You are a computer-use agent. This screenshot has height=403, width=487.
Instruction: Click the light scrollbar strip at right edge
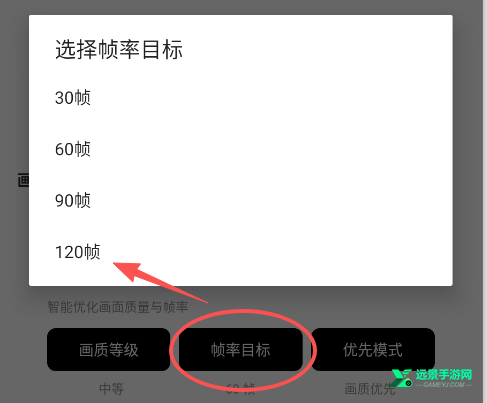pos(485,201)
